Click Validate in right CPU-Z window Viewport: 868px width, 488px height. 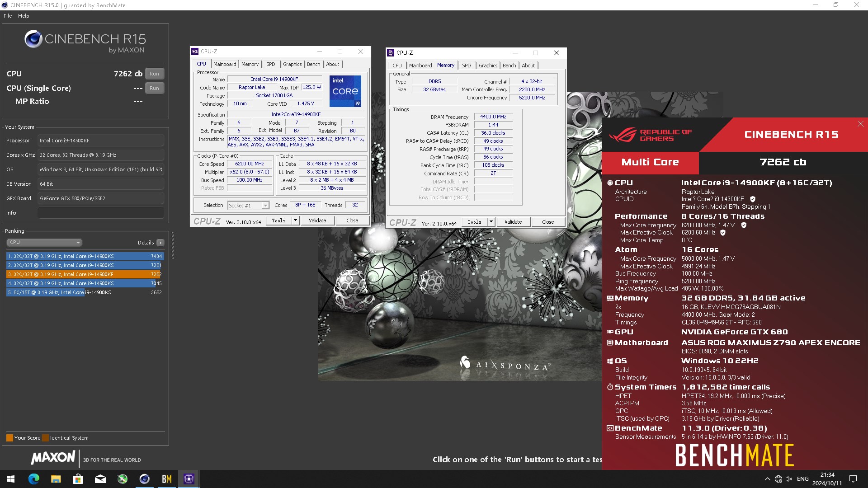(x=513, y=222)
